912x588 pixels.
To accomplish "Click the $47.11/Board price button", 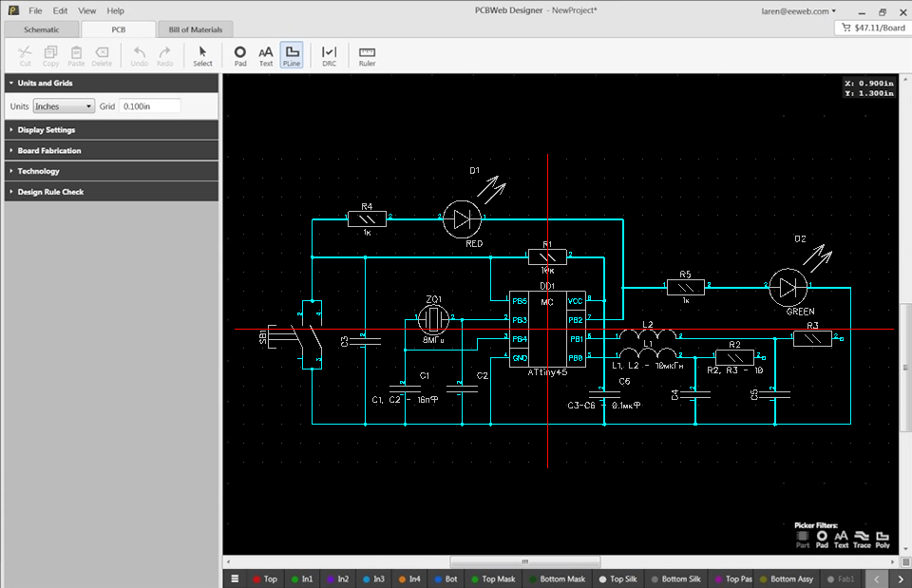I will pyautogui.click(x=870, y=28).
